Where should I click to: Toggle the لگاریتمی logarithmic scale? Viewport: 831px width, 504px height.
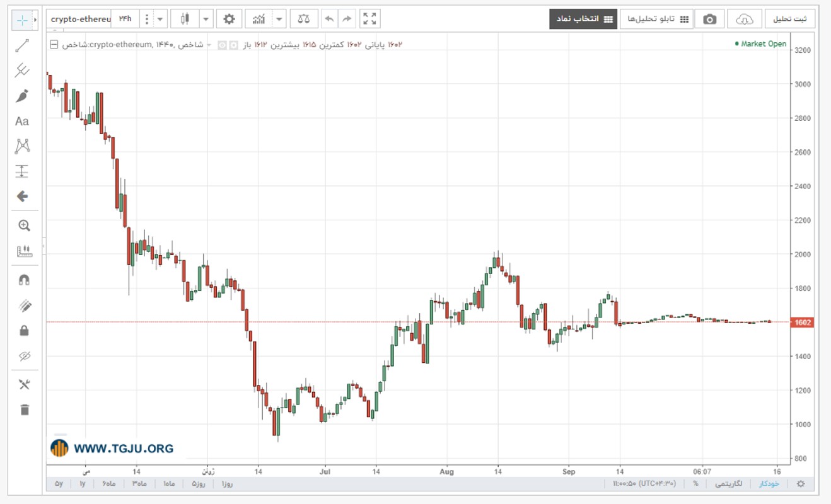point(728,484)
